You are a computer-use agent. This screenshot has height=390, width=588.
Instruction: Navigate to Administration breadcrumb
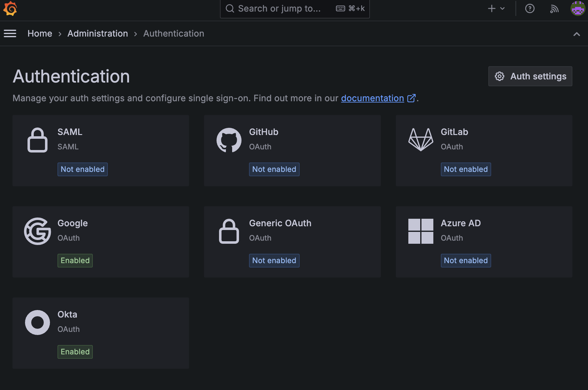pyautogui.click(x=97, y=33)
